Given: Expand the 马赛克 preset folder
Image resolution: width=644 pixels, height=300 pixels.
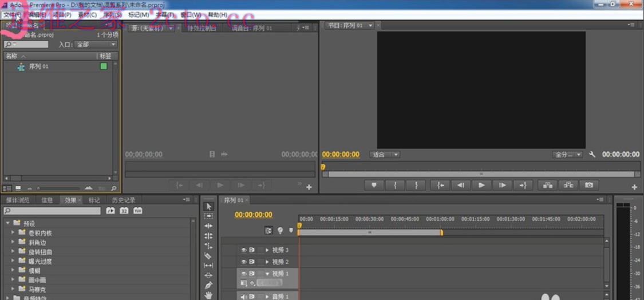Looking at the screenshot, I should (x=13, y=289).
